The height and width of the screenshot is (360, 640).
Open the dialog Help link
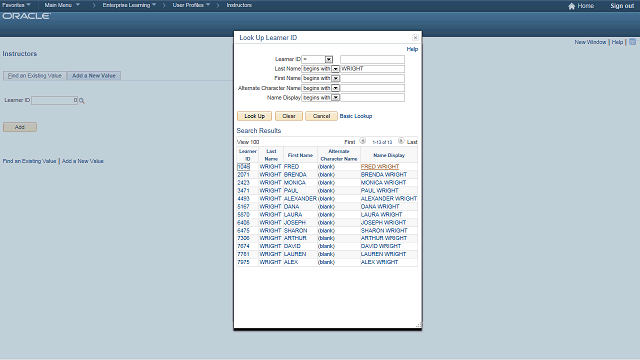coord(412,49)
